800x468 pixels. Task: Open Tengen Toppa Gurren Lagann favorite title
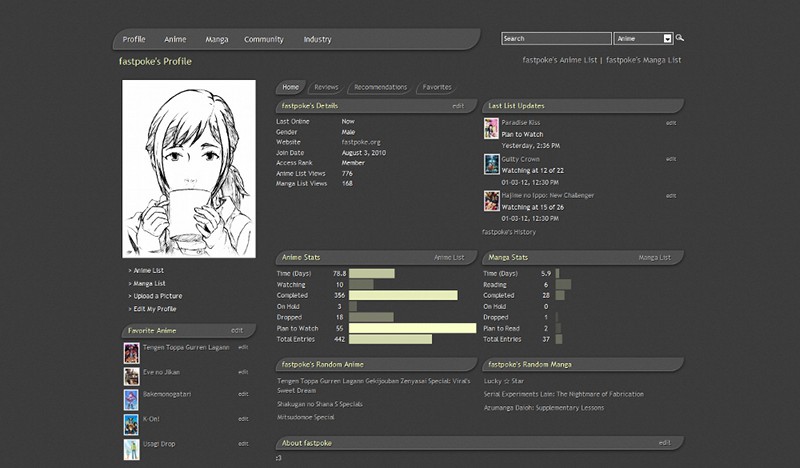click(x=186, y=348)
